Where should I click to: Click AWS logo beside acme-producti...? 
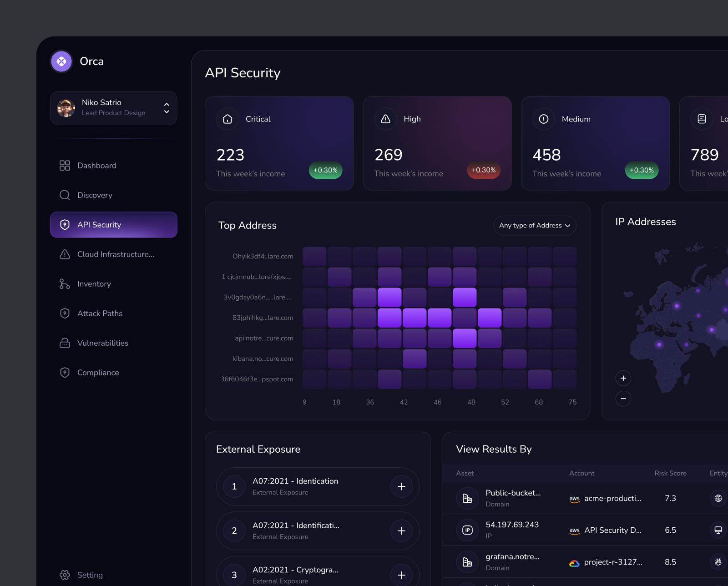coord(575,499)
